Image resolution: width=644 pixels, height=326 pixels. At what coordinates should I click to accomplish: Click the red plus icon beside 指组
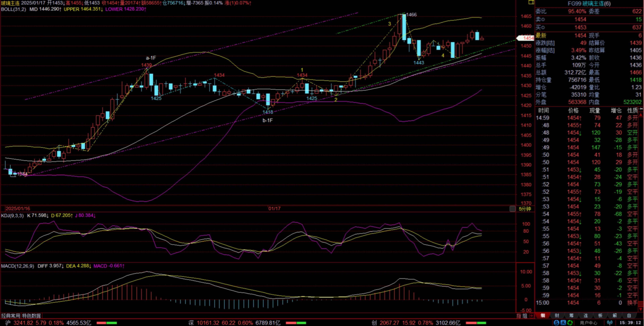point(531,316)
